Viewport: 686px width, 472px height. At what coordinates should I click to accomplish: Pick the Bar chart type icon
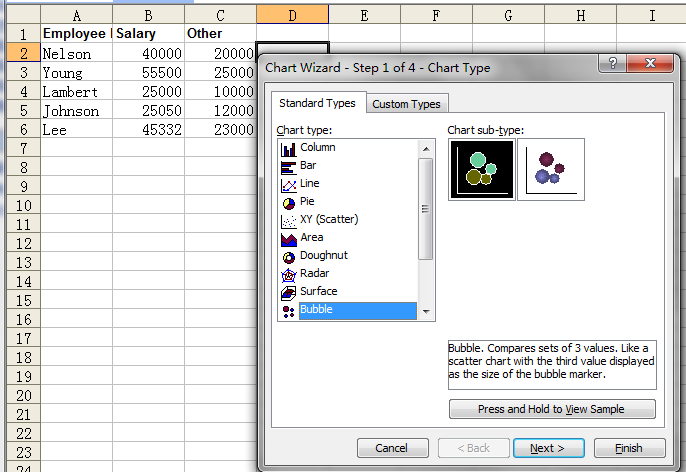pyautogui.click(x=288, y=168)
